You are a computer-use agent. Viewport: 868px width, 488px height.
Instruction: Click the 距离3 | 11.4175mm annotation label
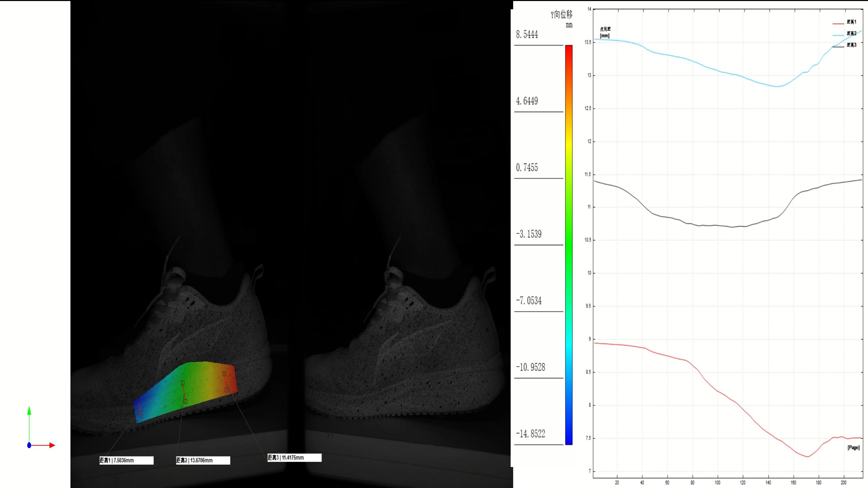click(x=294, y=457)
